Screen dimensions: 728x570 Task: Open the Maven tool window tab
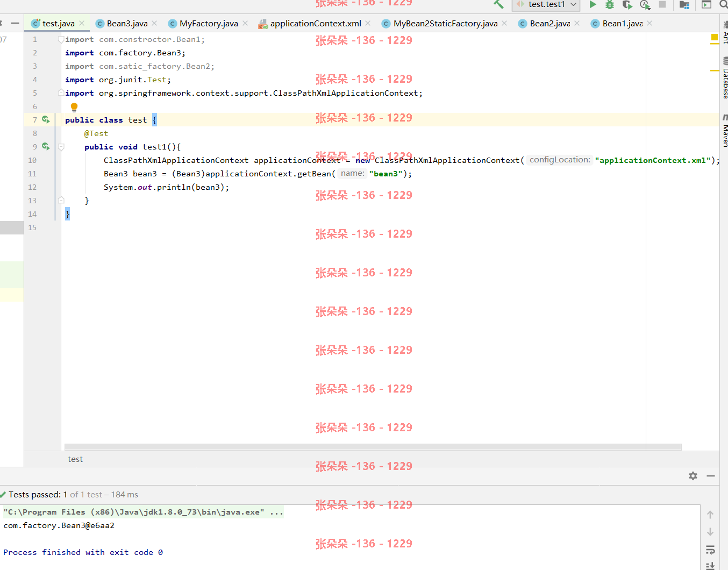click(x=724, y=131)
